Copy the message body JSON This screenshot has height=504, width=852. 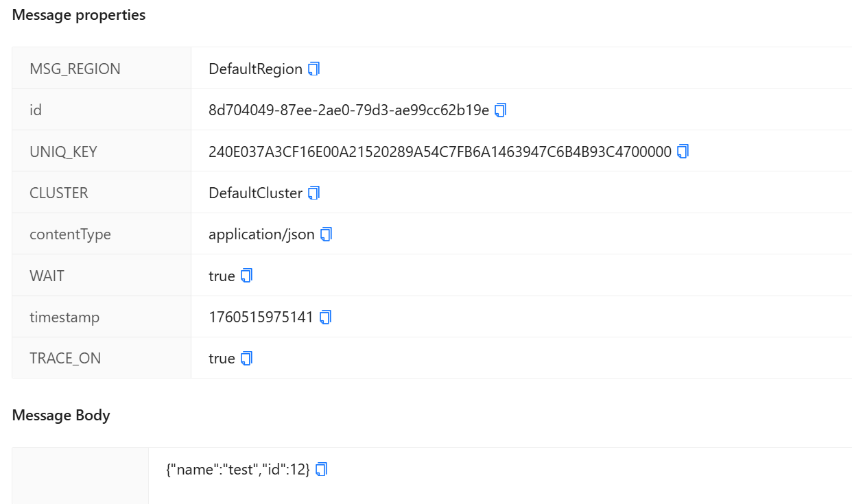(322, 469)
